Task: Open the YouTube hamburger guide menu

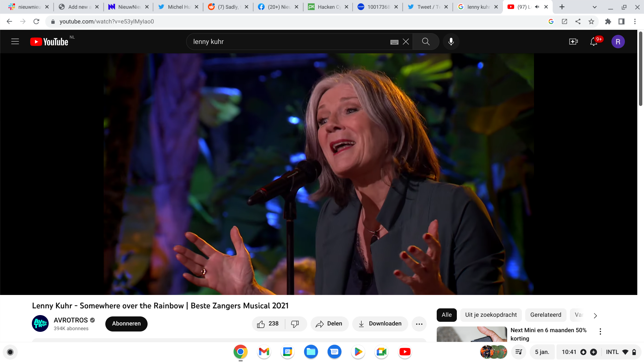Action: click(15, 42)
